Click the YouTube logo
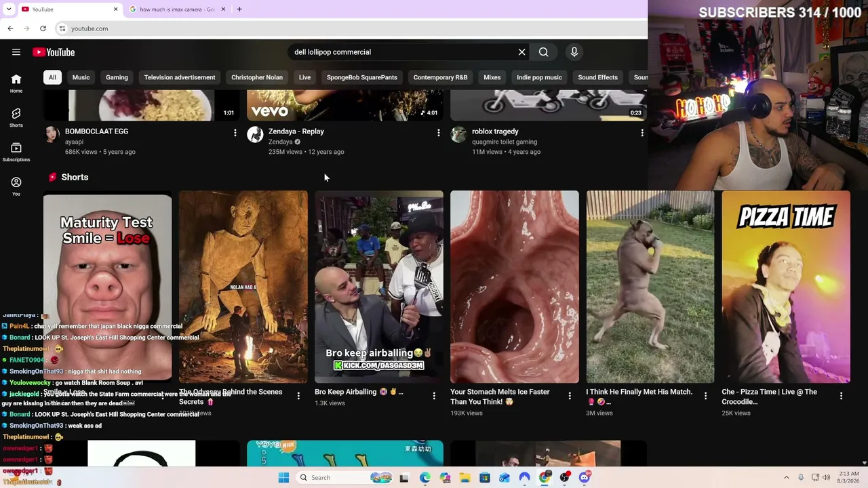 tap(54, 52)
